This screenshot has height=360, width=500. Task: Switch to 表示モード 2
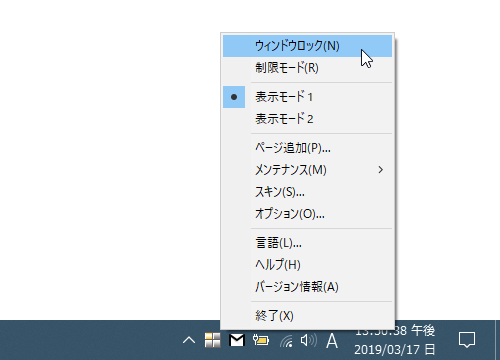[x=307, y=119]
